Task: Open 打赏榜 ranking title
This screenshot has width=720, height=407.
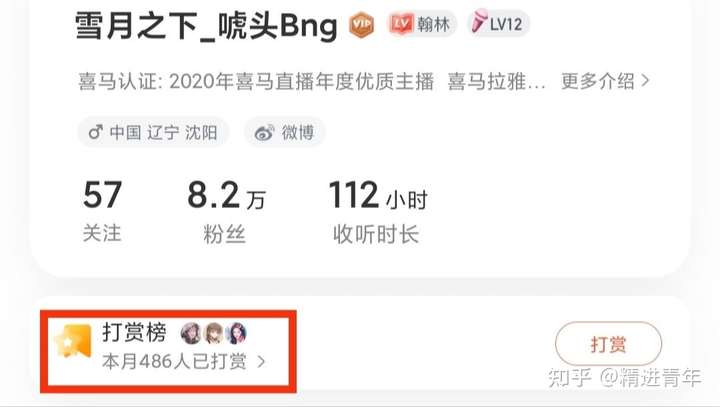Action: coord(134,332)
